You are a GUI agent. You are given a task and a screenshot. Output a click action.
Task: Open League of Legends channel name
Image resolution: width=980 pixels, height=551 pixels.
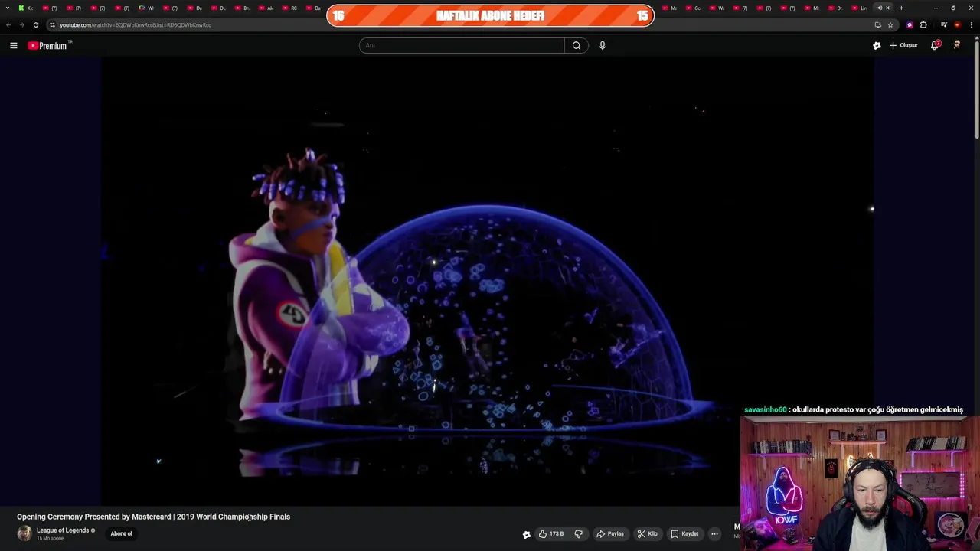pyautogui.click(x=63, y=530)
